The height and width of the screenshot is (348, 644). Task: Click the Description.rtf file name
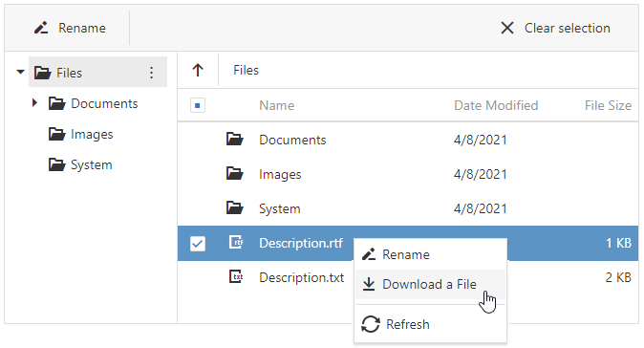coord(301,243)
